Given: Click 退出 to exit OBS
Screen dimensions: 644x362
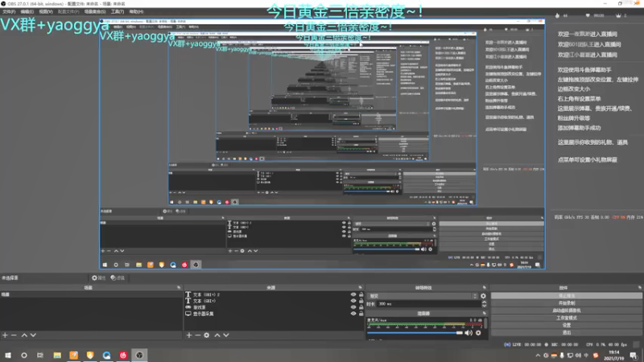Looking at the screenshot, I should click(567, 332).
